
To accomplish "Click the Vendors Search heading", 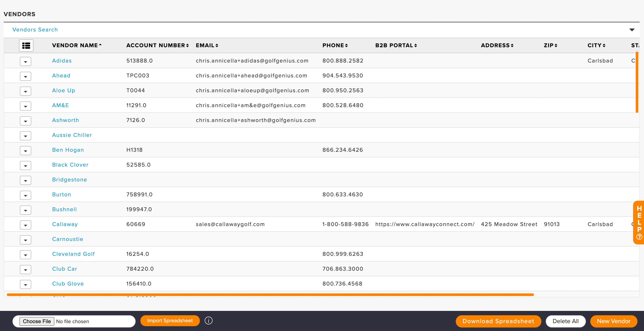I will pos(35,30).
